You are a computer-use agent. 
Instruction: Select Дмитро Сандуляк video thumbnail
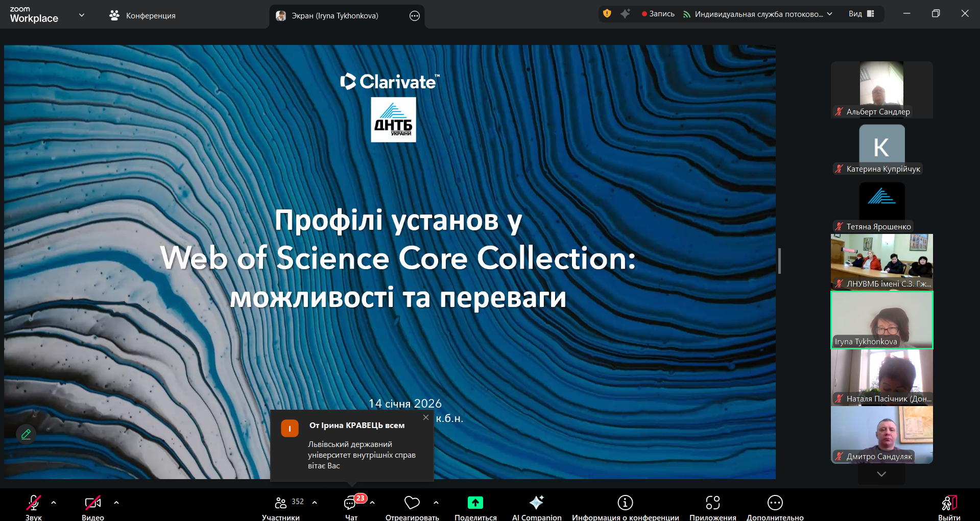click(x=881, y=435)
